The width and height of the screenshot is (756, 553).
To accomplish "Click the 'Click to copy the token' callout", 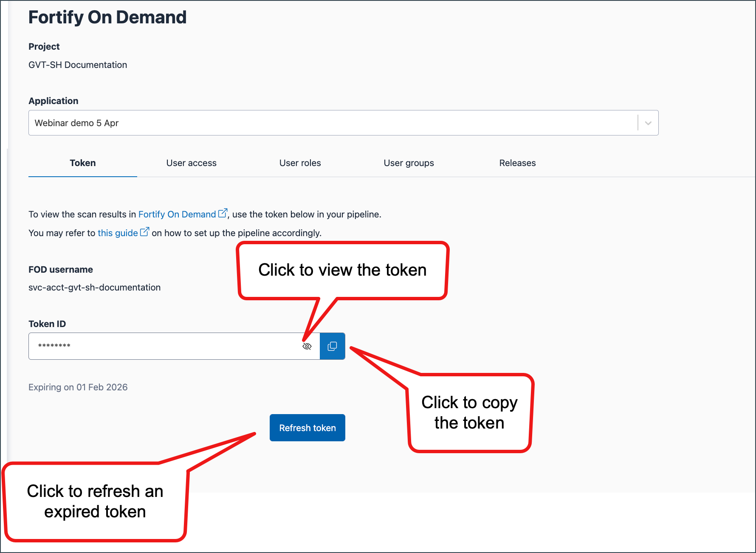I will pyautogui.click(x=470, y=412).
